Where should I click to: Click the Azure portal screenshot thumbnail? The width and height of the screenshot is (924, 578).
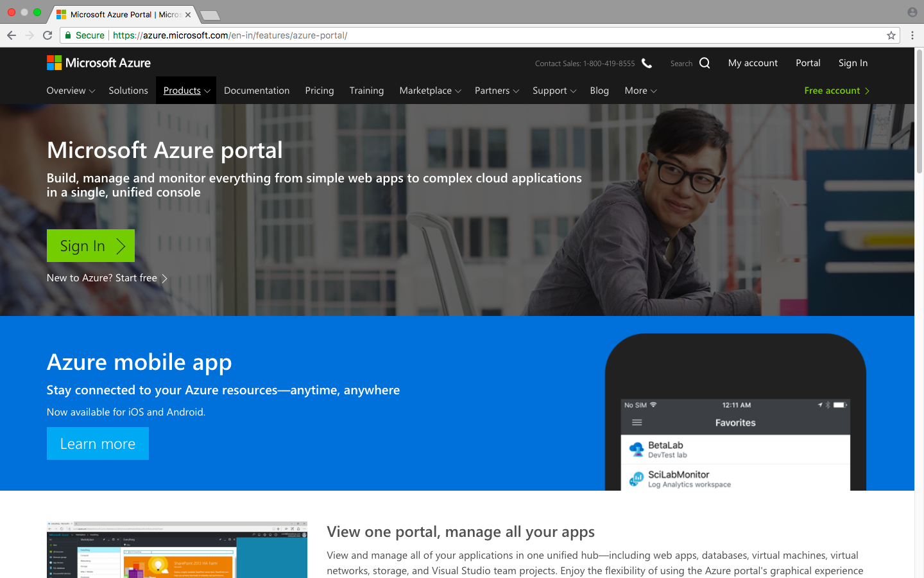point(177,550)
